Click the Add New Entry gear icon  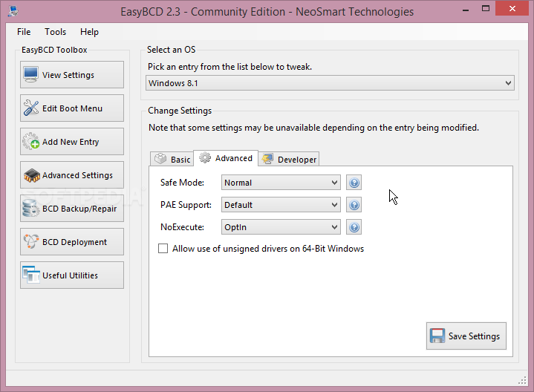pyautogui.click(x=31, y=141)
